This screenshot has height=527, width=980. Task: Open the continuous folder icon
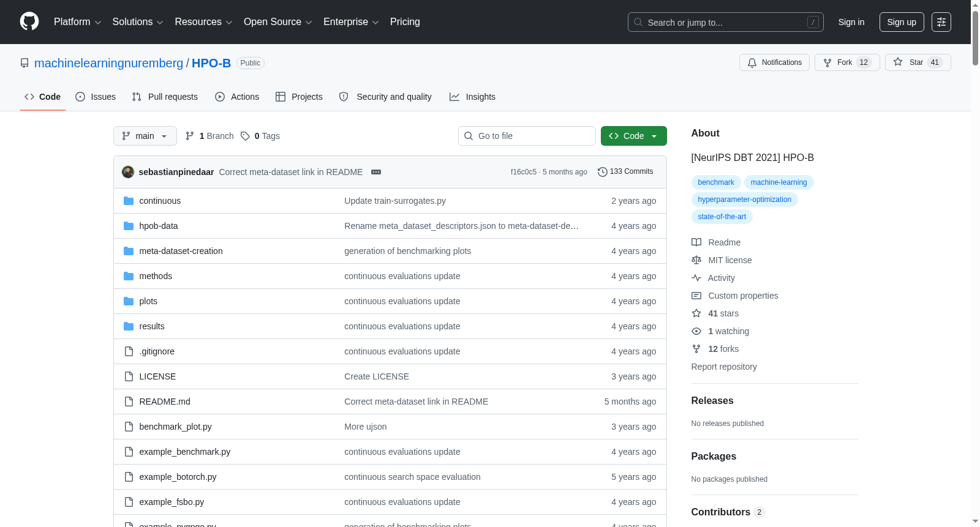click(x=129, y=201)
